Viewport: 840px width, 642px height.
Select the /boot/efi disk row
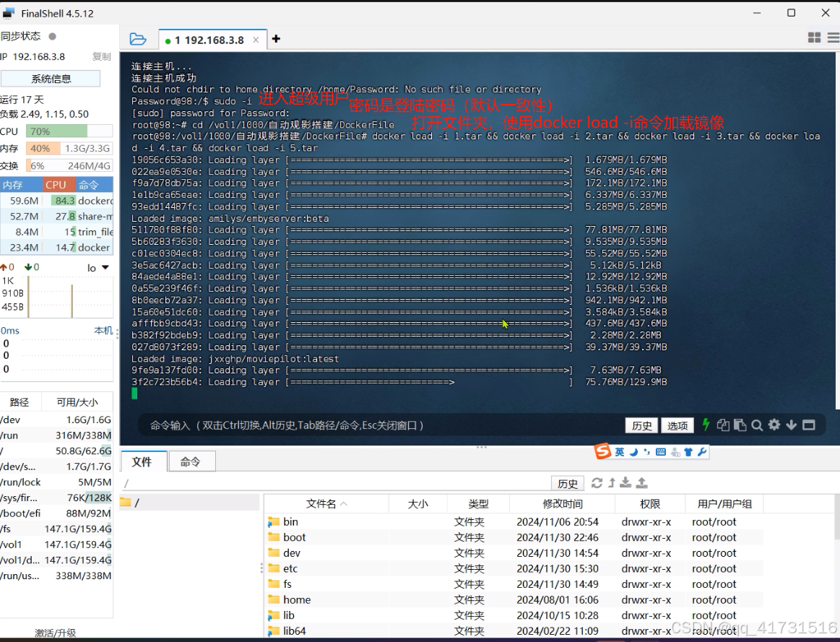coord(56,513)
